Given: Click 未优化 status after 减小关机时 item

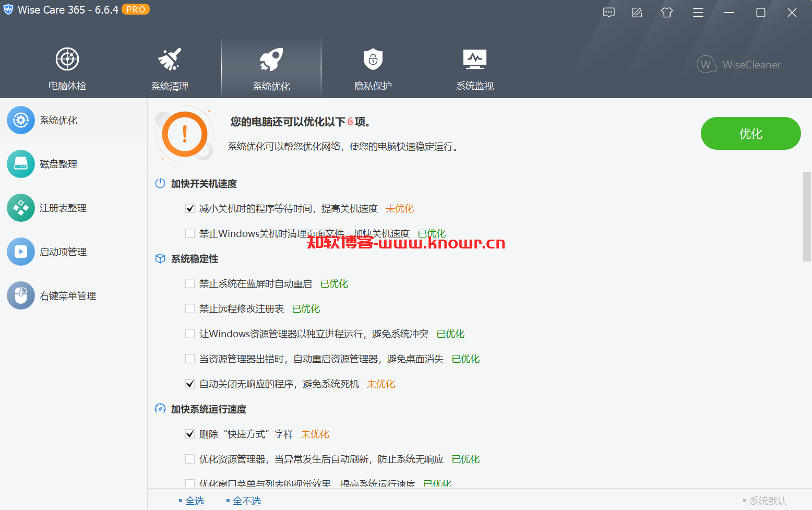Looking at the screenshot, I should pyautogui.click(x=400, y=209).
